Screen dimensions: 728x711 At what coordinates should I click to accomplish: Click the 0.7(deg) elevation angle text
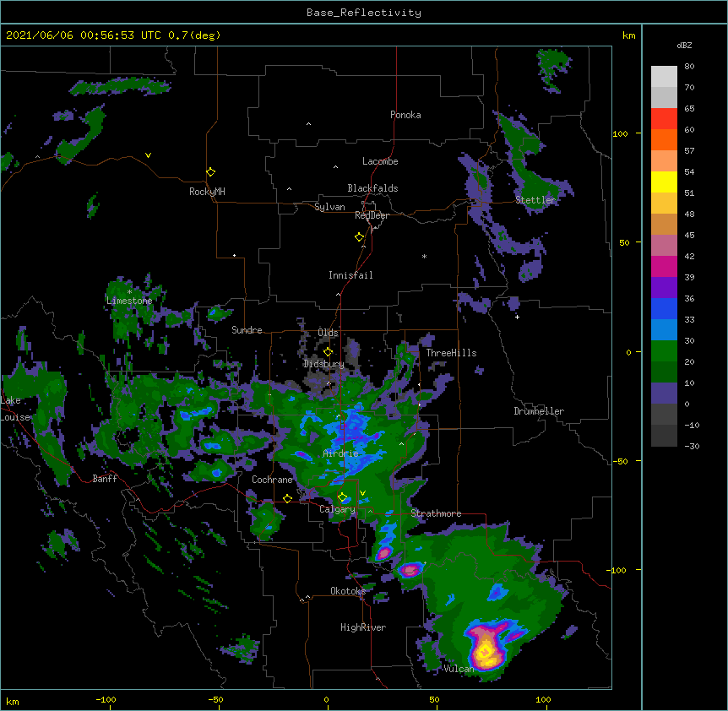click(194, 35)
